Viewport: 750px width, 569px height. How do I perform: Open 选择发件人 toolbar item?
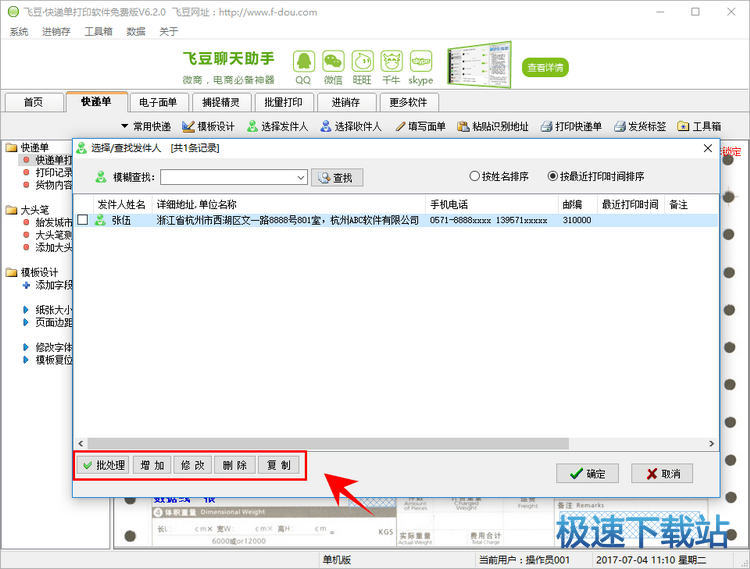[x=277, y=127]
